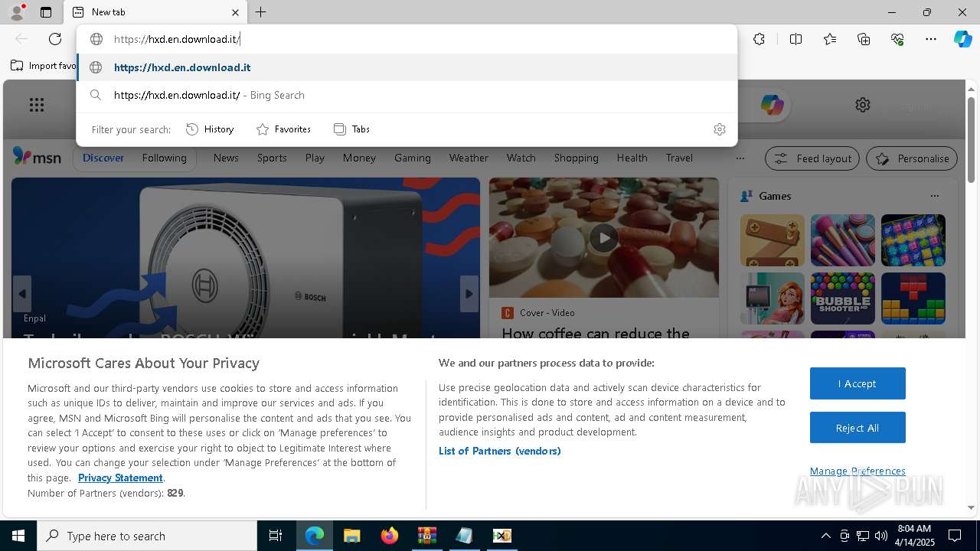This screenshot has height=551, width=980.
Task: Open Settings and more ellipsis menu
Action: (x=931, y=39)
